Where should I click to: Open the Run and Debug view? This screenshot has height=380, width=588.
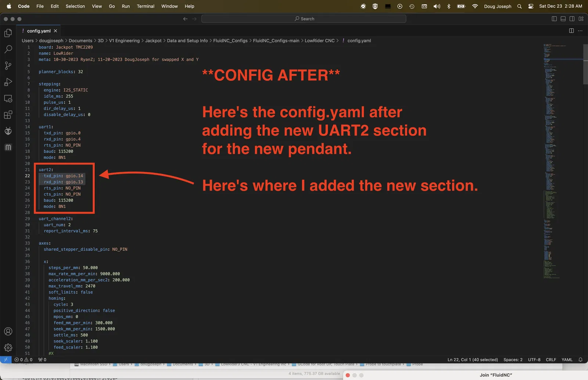point(8,82)
